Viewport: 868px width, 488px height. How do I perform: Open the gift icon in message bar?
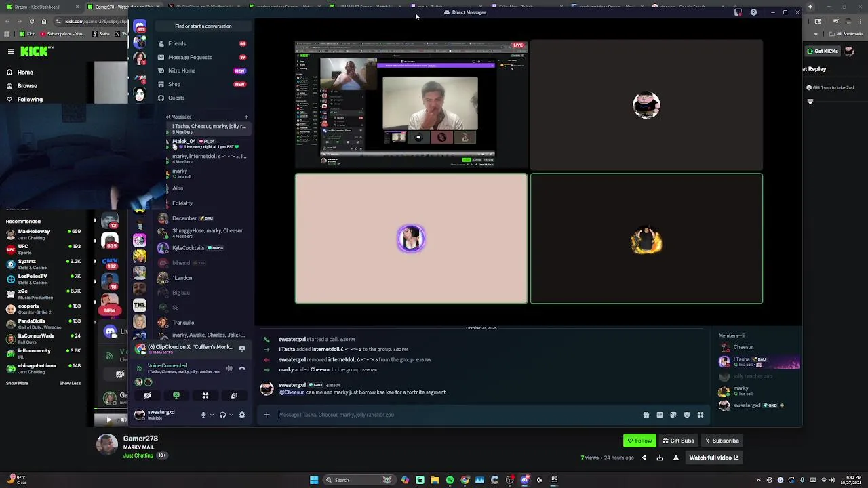click(646, 415)
